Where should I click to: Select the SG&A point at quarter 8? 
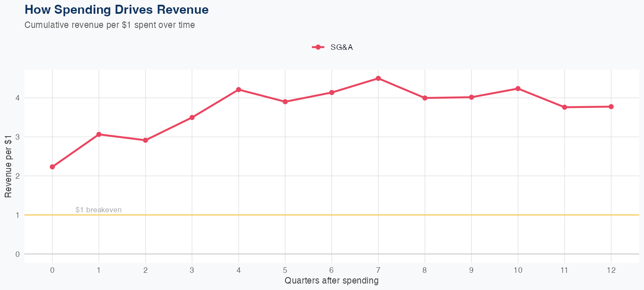coord(425,98)
